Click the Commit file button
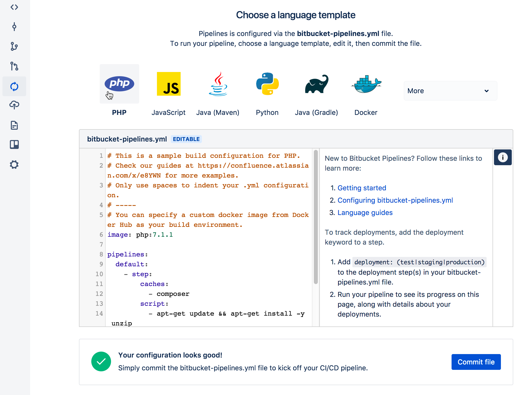Viewport: 532px width, 395px height. point(476,362)
